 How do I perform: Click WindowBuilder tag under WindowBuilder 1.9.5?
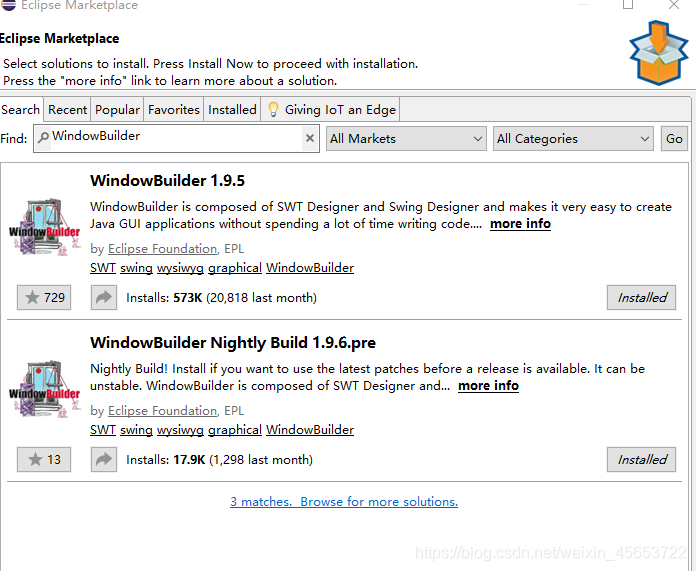[x=310, y=268]
